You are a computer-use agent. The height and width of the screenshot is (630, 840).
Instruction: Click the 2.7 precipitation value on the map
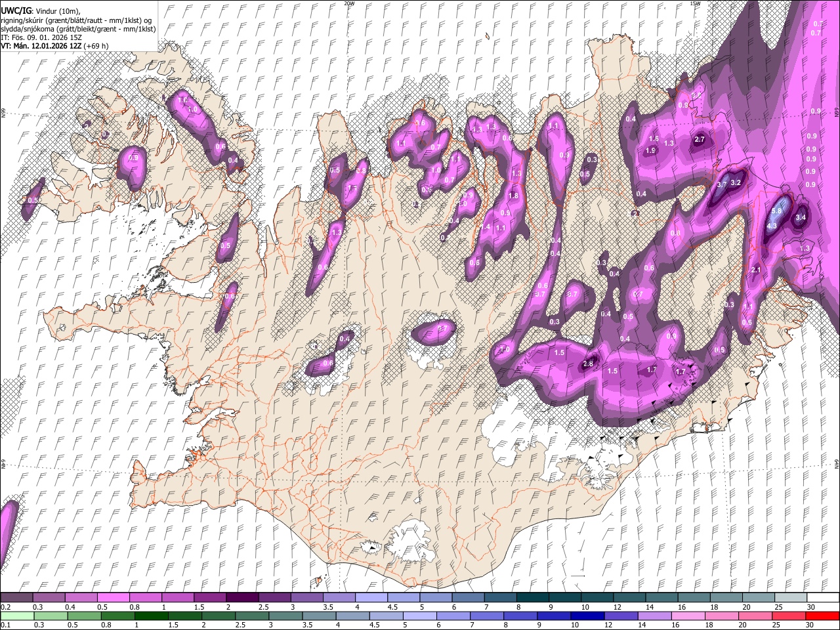pyautogui.click(x=700, y=139)
